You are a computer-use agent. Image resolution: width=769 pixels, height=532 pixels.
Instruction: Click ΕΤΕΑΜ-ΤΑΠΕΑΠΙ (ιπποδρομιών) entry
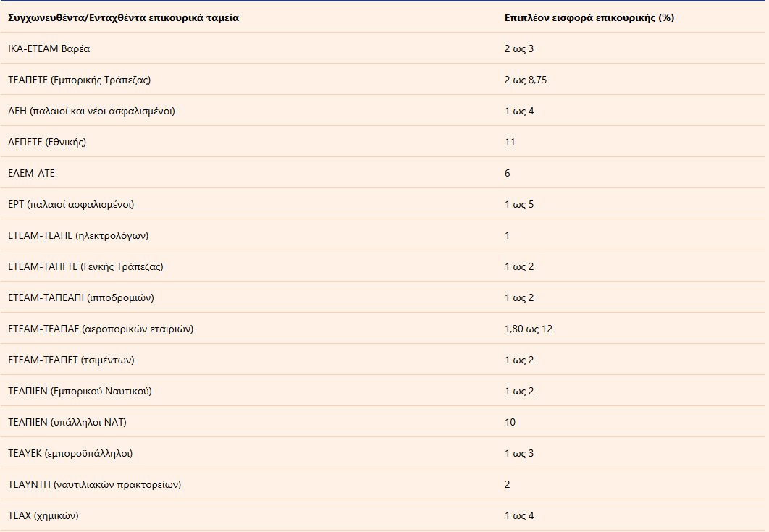coord(81,297)
